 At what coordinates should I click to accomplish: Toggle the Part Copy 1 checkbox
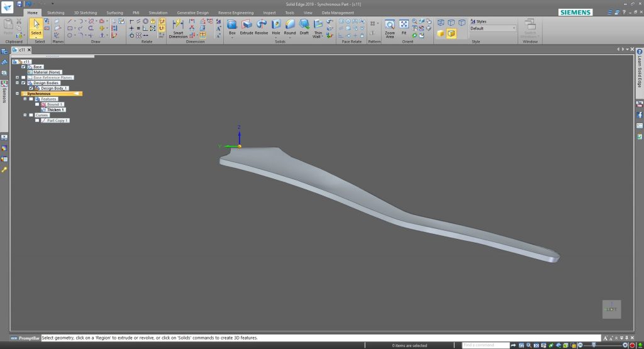point(37,120)
